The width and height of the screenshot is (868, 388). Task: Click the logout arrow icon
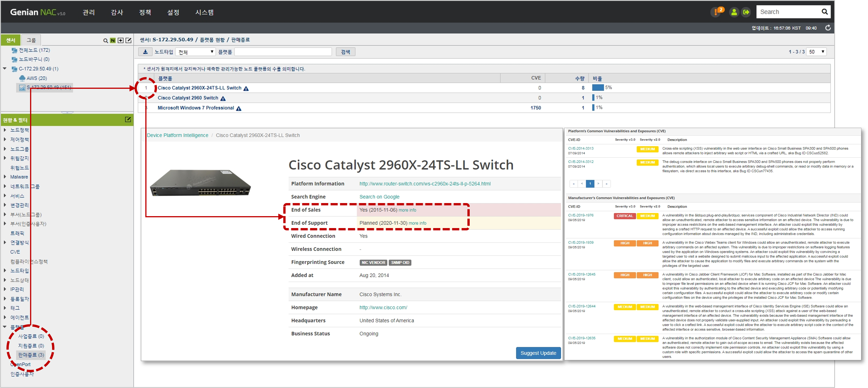[x=746, y=12]
